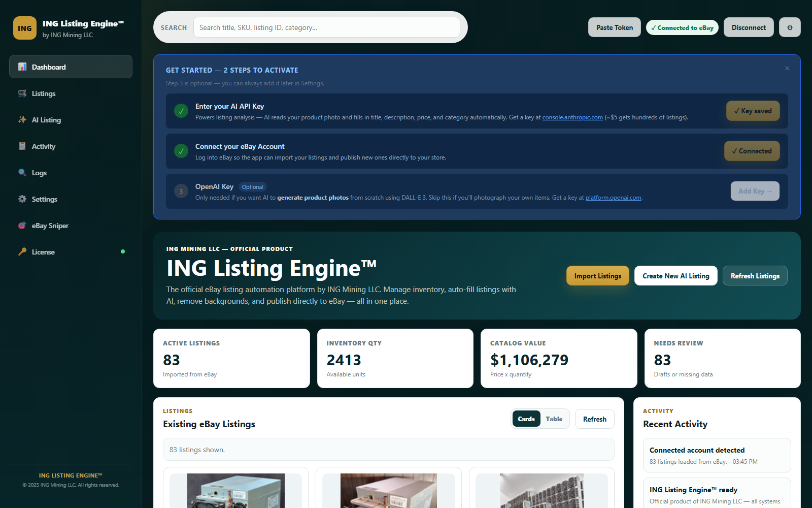This screenshot has height=508, width=812.
Task: Click the '83 listings shown.' text
Action: [197, 450]
